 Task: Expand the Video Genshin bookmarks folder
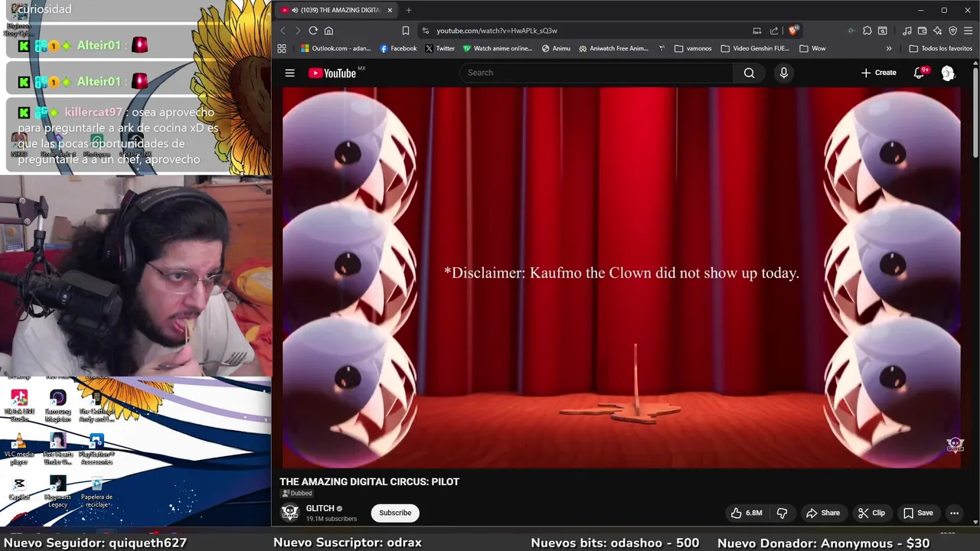pyautogui.click(x=755, y=48)
